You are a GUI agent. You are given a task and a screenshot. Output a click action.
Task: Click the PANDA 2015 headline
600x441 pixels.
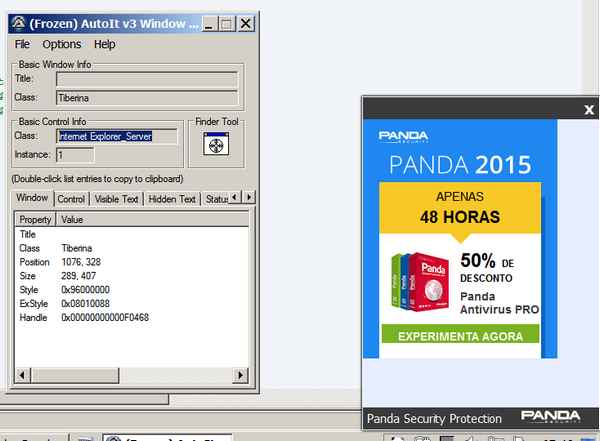pyautogui.click(x=460, y=165)
